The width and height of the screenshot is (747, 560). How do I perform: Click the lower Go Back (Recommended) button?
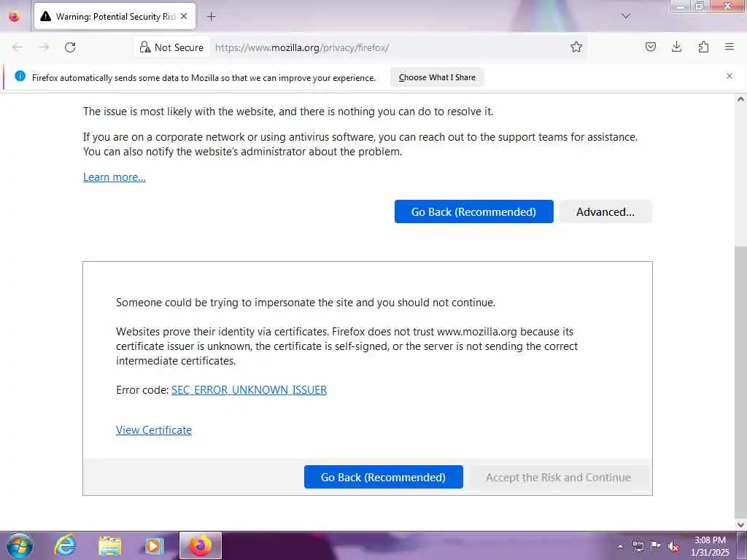tap(384, 477)
